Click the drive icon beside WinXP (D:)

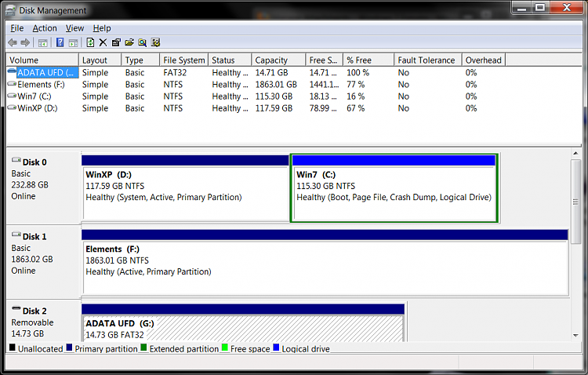click(x=12, y=107)
